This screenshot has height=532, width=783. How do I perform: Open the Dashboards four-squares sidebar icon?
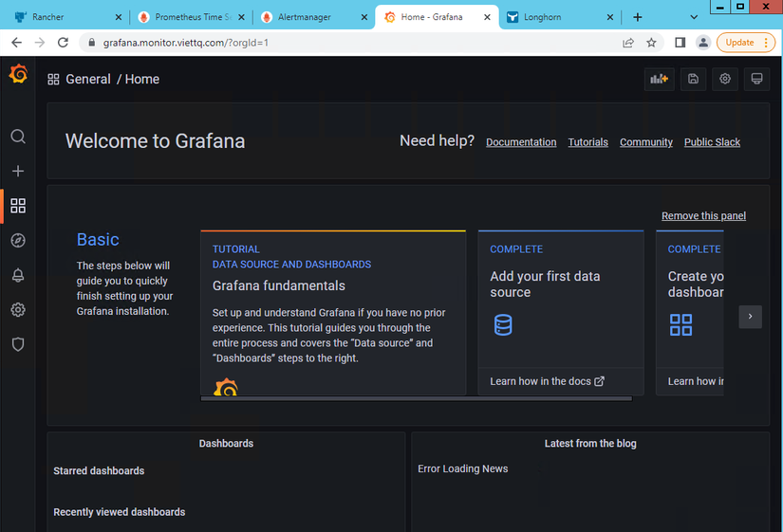tap(18, 206)
